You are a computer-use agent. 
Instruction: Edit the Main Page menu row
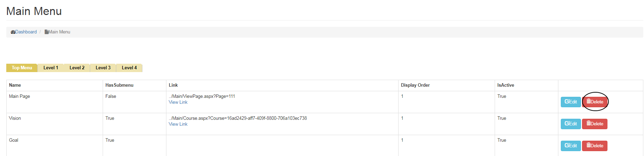point(571,102)
